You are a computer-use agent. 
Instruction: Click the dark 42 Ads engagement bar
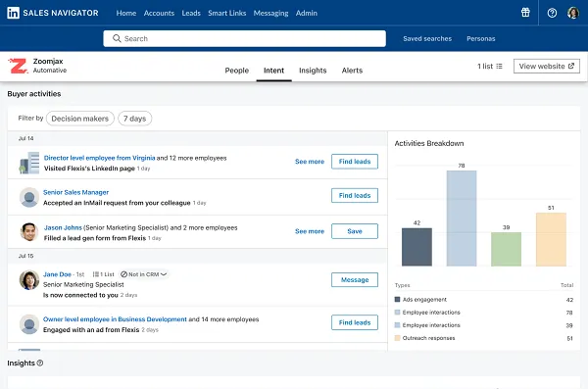416,247
